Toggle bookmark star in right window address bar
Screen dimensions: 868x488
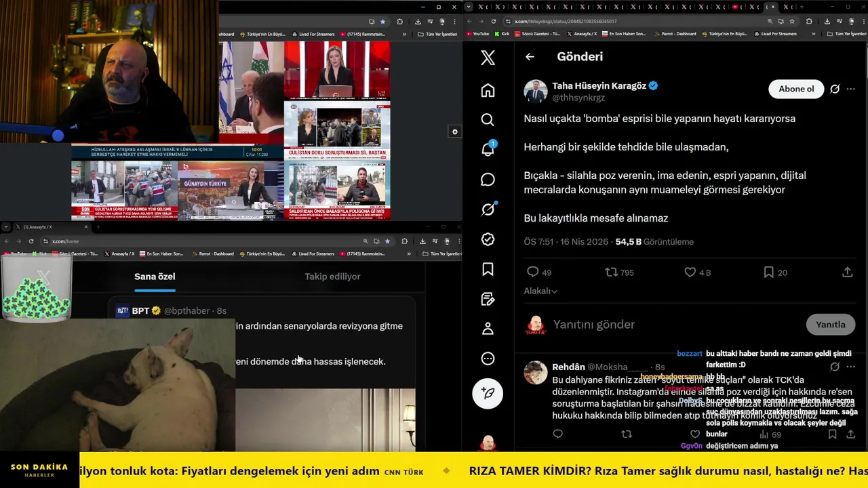click(x=791, y=21)
